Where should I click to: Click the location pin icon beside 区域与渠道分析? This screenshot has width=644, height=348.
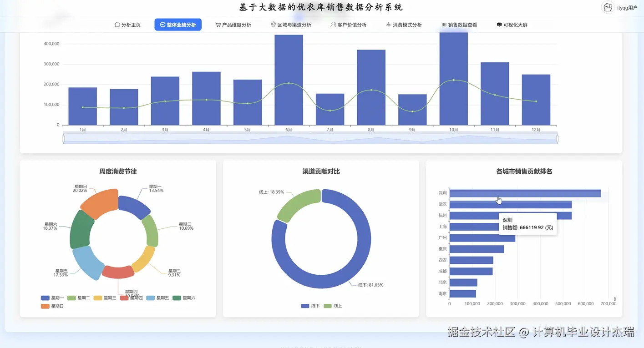tap(273, 25)
